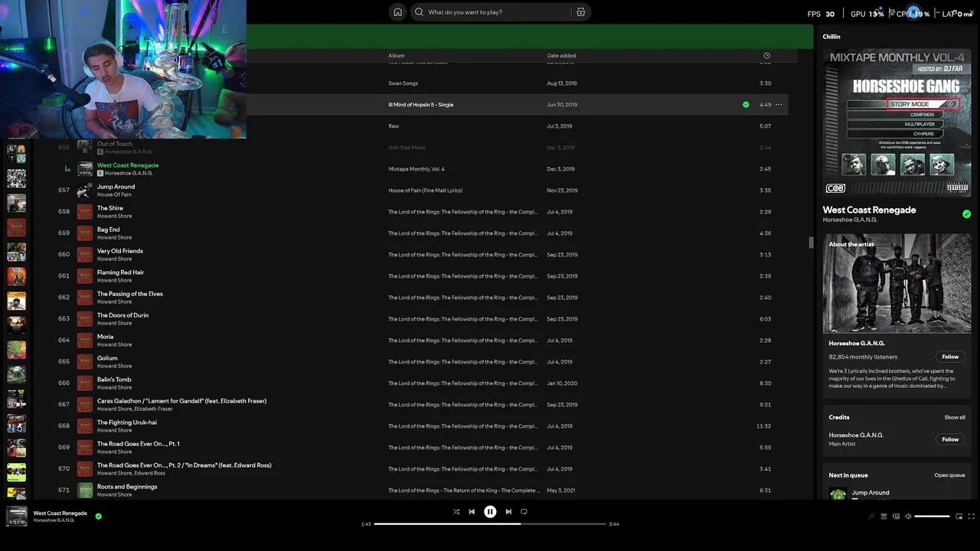Screen dimensions: 980x551
Task: Open the miniplayer icon
Action: pos(959,517)
